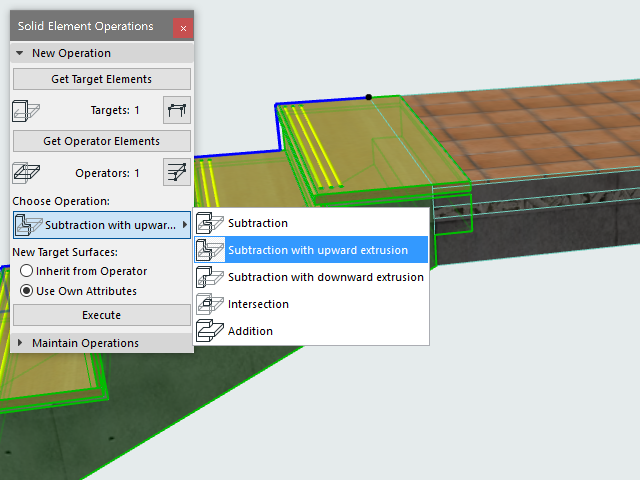
Task: Click the downward extrusion menu icon
Action: coord(210,277)
